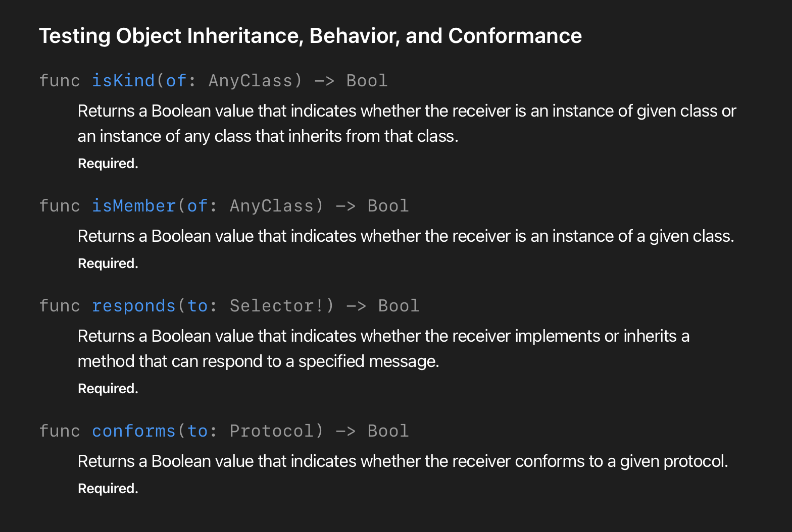The width and height of the screenshot is (792, 532).
Task: Click the Protocol parameter type
Action: 272,431
